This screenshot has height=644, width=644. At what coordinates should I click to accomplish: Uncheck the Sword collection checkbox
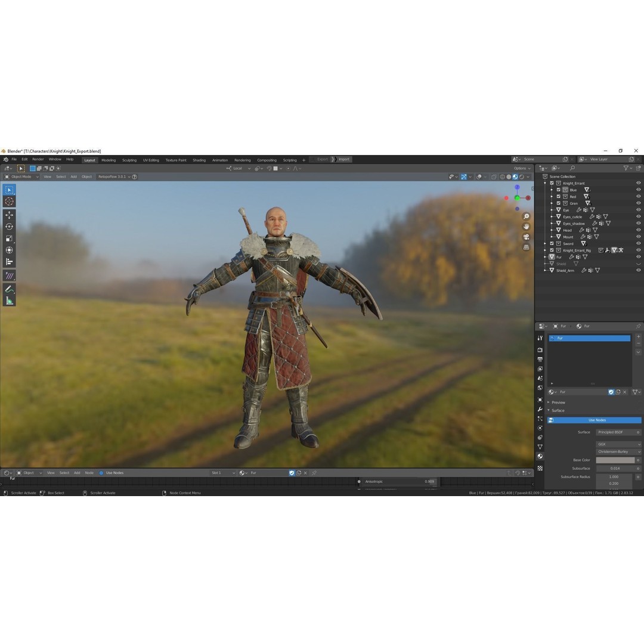[x=552, y=243]
